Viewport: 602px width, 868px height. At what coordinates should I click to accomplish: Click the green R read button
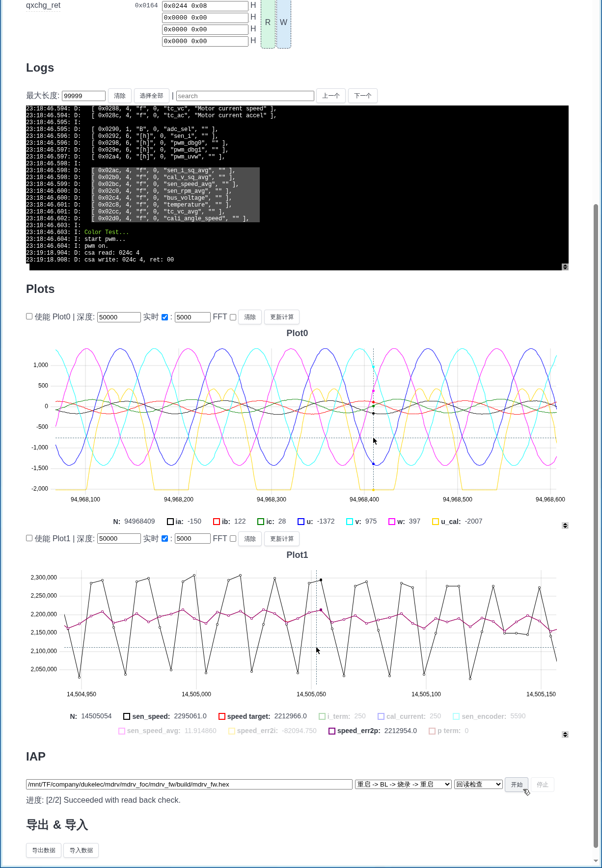pyautogui.click(x=268, y=23)
